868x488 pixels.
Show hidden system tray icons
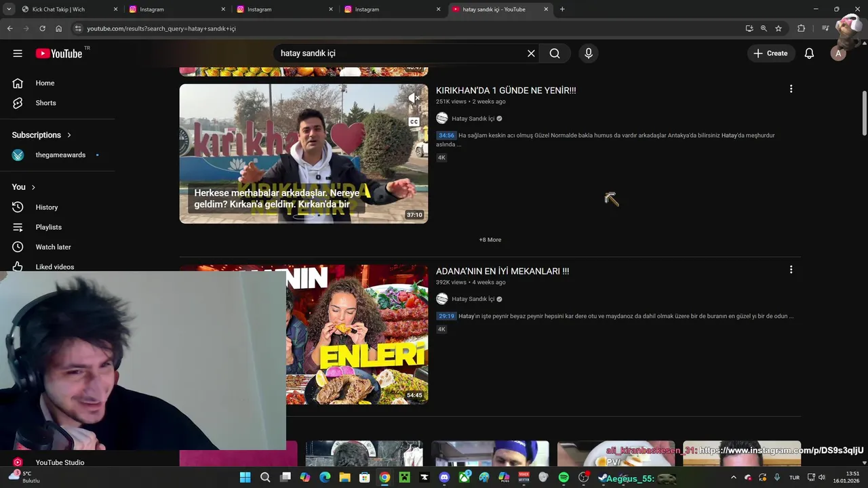click(x=733, y=477)
